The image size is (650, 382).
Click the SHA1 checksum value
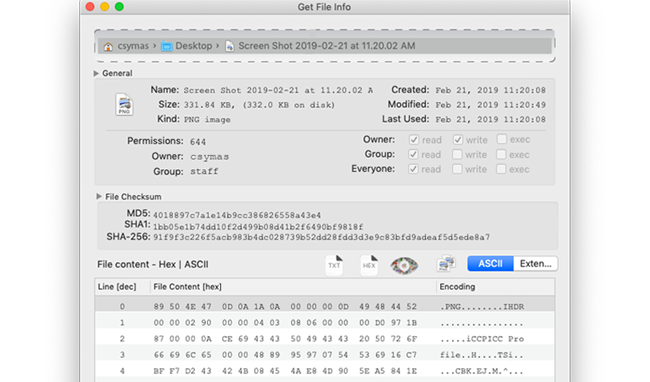pyautogui.click(x=258, y=227)
